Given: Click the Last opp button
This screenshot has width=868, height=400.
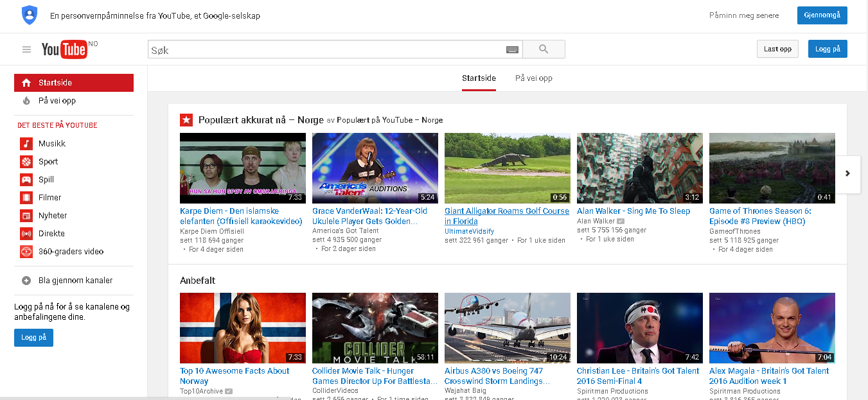Looking at the screenshot, I should click(x=777, y=49).
